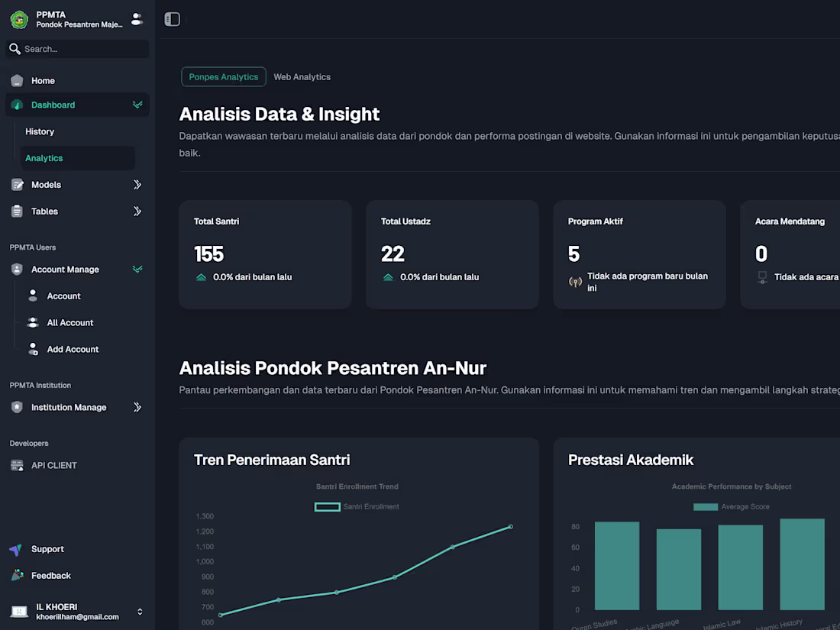
Task: Click the Support paper-plane icon
Action: [x=17, y=549]
